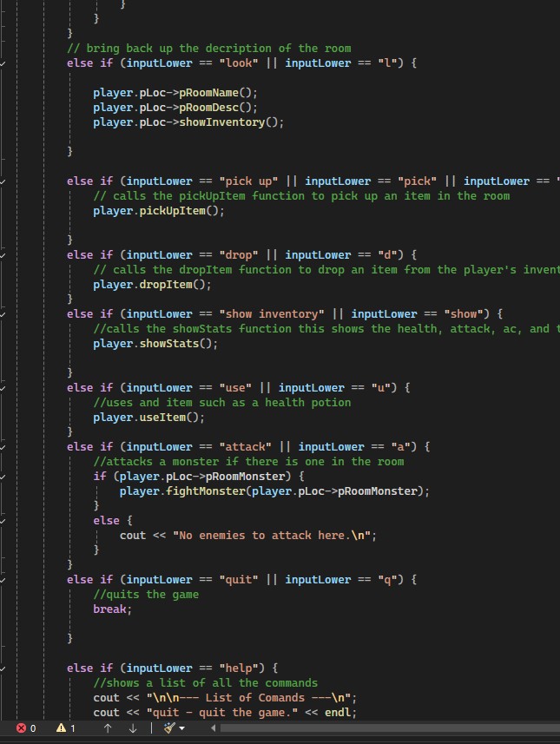Click showInventory() call in the code
This screenshot has height=744, width=560.
click(227, 122)
